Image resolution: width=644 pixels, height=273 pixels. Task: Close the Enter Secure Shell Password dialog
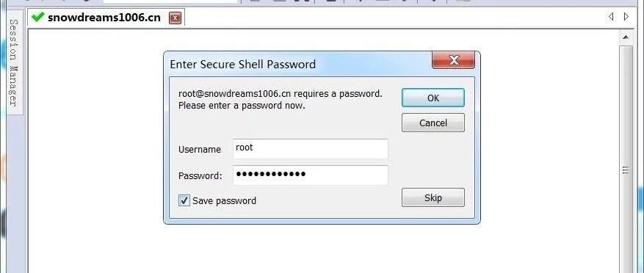pos(453,60)
